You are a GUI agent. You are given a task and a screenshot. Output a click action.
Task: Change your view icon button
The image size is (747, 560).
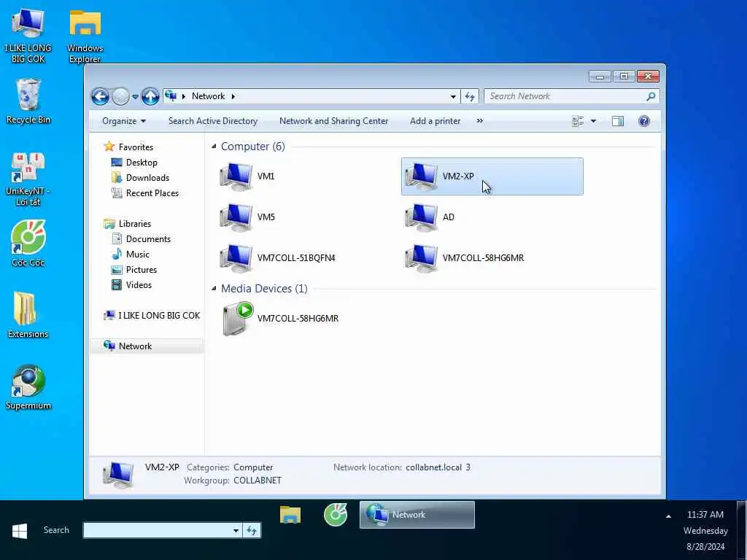[578, 121]
